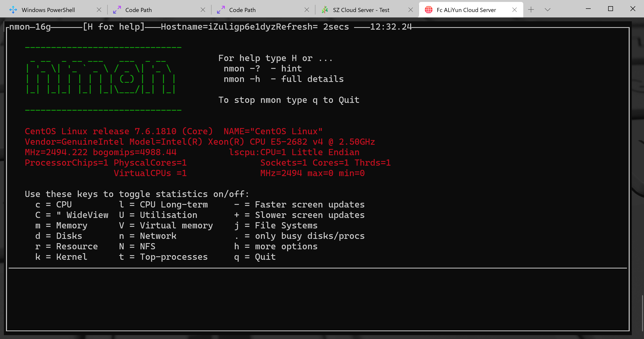Switch to the Windows PowerShell tab

[x=48, y=10]
